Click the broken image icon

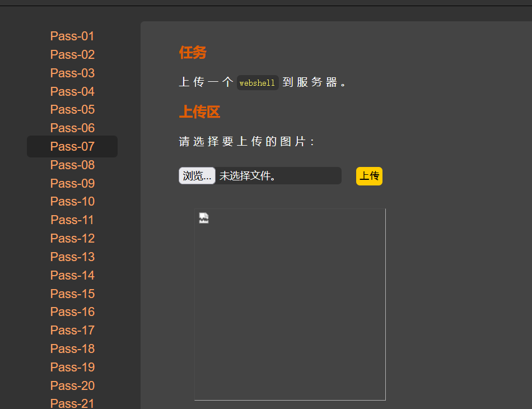(204, 218)
